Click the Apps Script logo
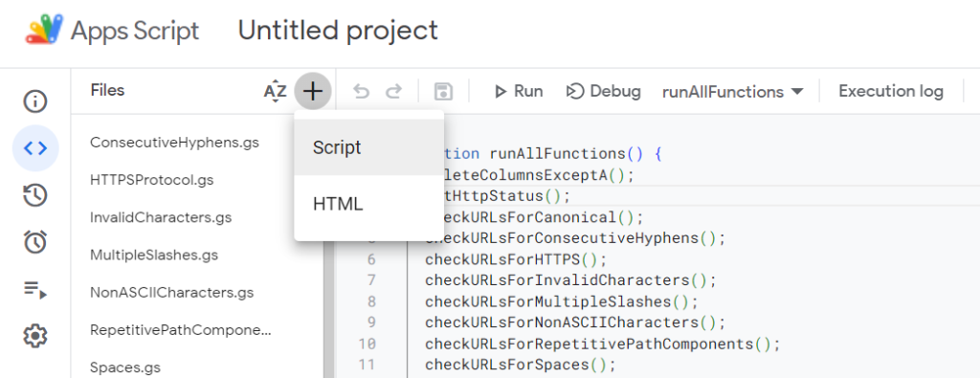The width and height of the screenshot is (980, 378). point(44,30)
